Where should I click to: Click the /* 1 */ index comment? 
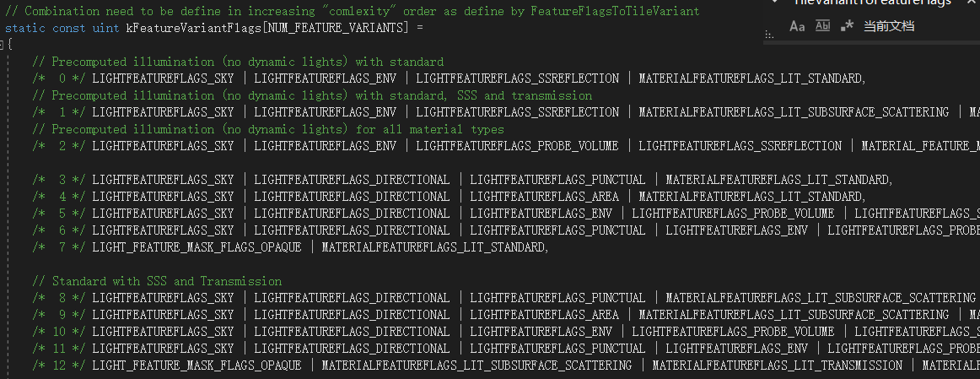60,112
